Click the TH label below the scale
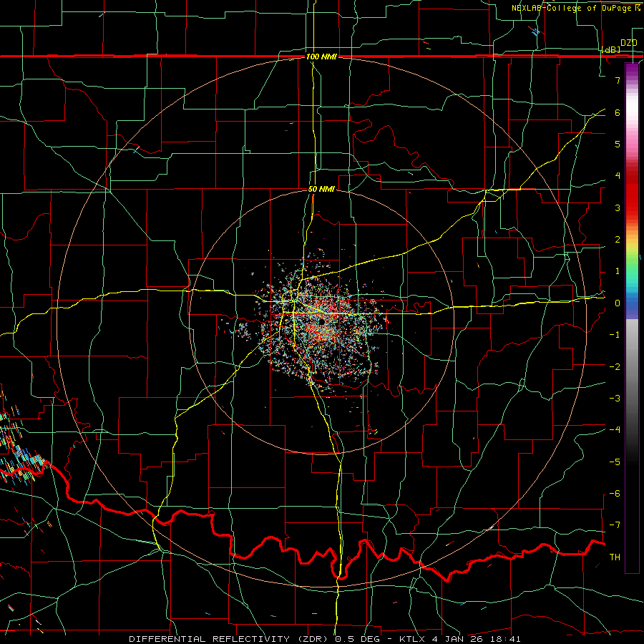Viewport: 644px width, 644px height. [x=615, y=557]
